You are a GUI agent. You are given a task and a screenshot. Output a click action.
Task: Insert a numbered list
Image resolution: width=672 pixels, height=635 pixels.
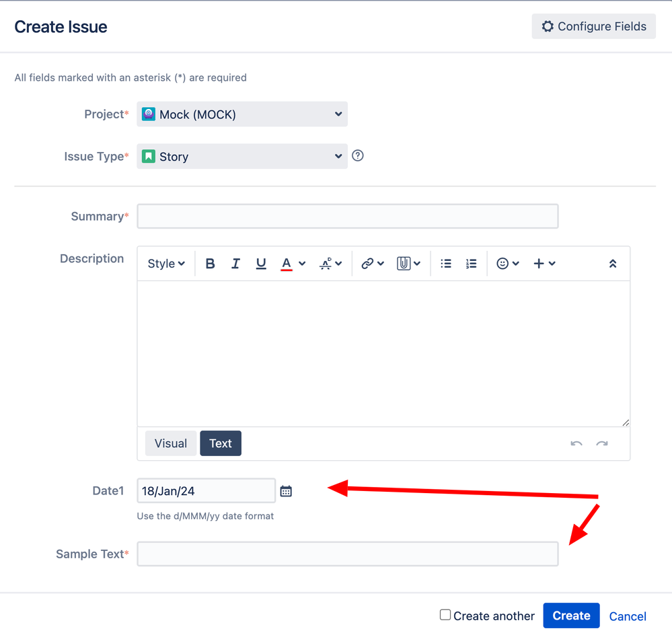tap(471, 264)
